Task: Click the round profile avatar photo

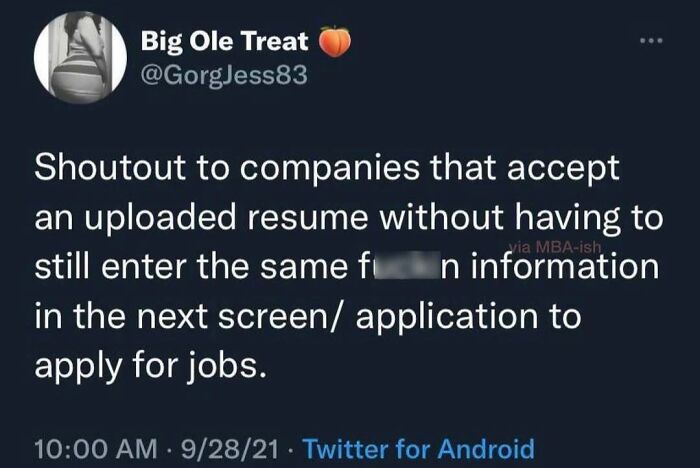Action: point(80,58)
